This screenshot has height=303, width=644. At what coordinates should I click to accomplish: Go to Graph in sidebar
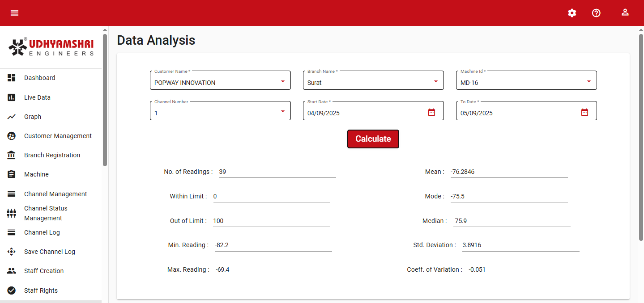(x=33, y=117)
